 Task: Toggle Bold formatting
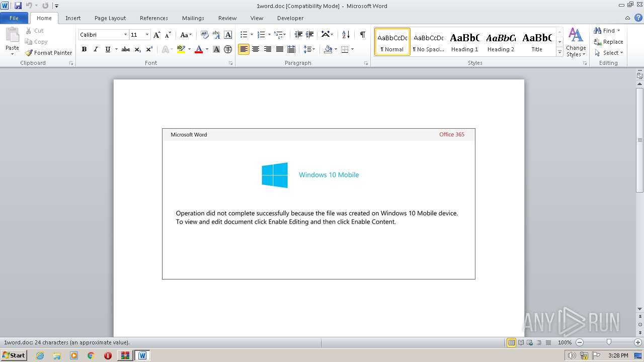coord(84,49)
